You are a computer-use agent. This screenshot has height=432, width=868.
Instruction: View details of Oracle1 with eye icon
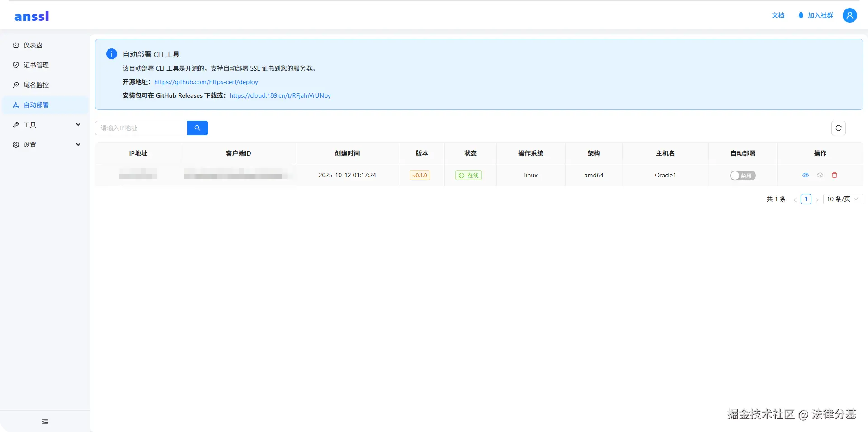coord(806,175)
